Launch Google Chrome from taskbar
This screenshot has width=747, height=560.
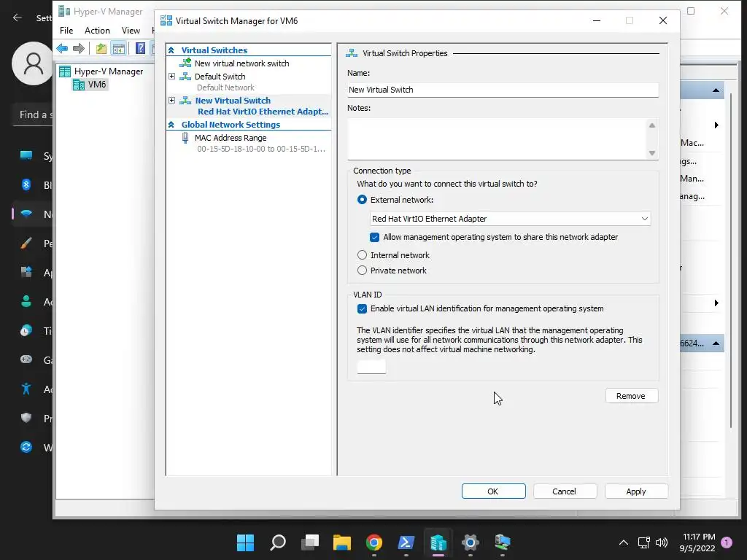point(374,542)
